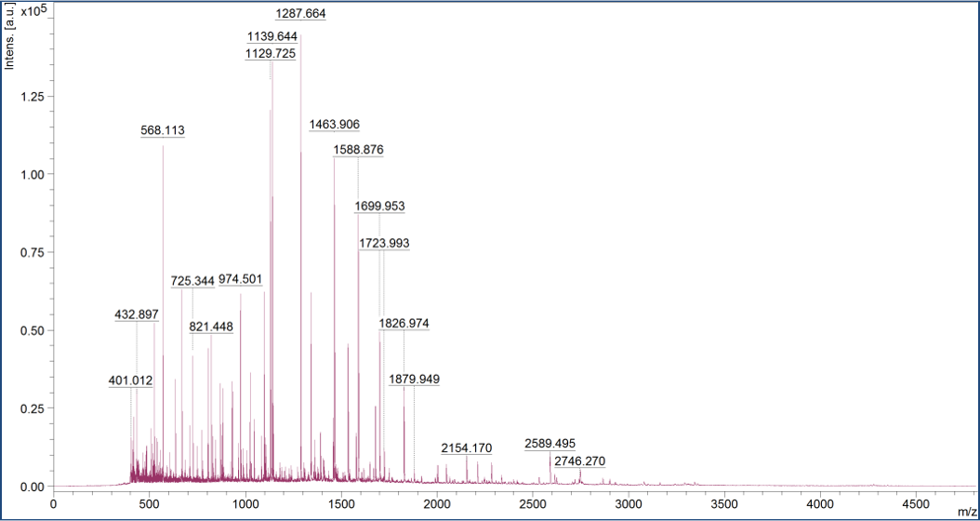The height and width of the screenshot is (521, 980).
Task: Click the 725.344 peak label
Action: 192,281
